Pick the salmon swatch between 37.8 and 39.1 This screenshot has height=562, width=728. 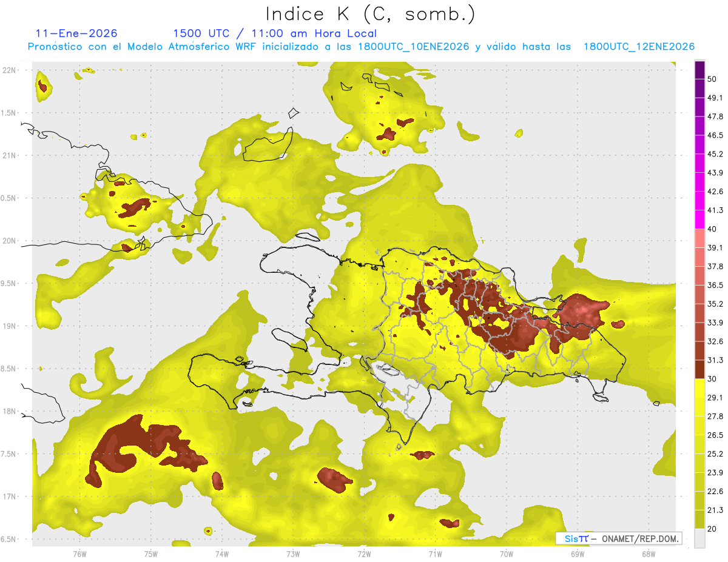click(x=699, y=256)
